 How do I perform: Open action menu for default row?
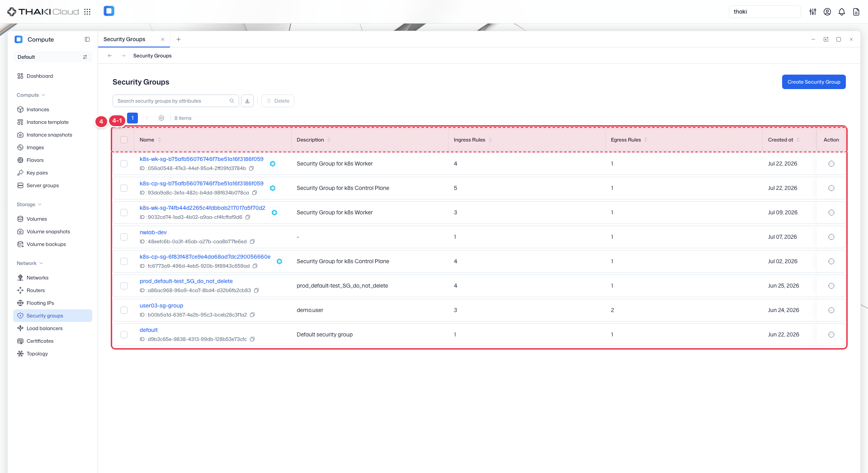[x=831, y=335]
